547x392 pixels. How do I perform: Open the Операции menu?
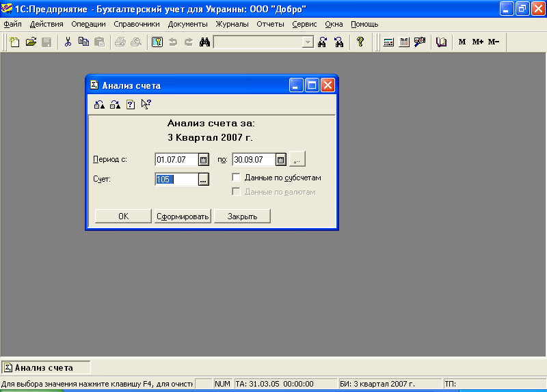point(88,24)
